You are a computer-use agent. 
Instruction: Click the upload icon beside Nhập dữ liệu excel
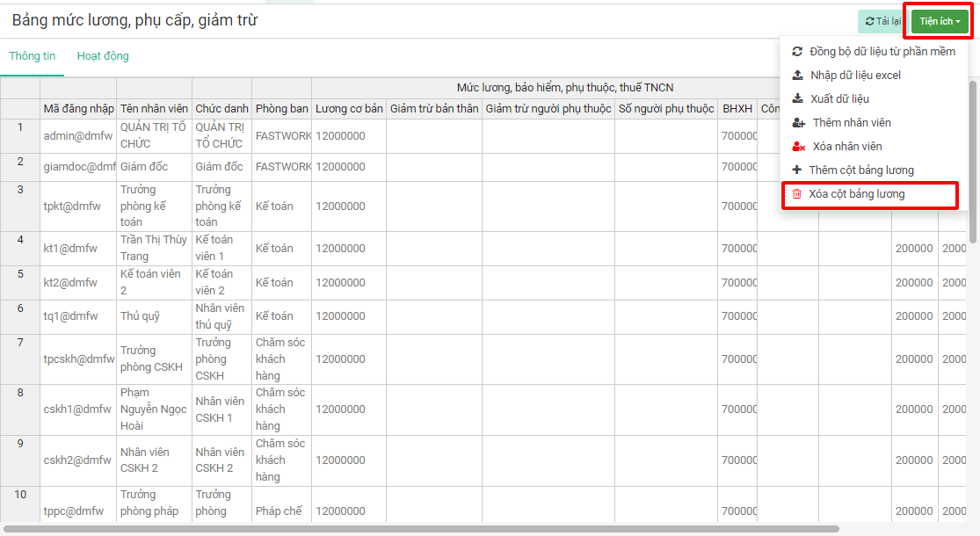(x=797, y=76)
